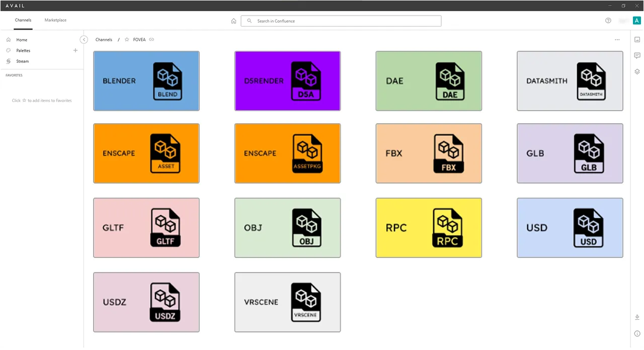
Task: Open the USD tile
Action: [x=570, y=228]
